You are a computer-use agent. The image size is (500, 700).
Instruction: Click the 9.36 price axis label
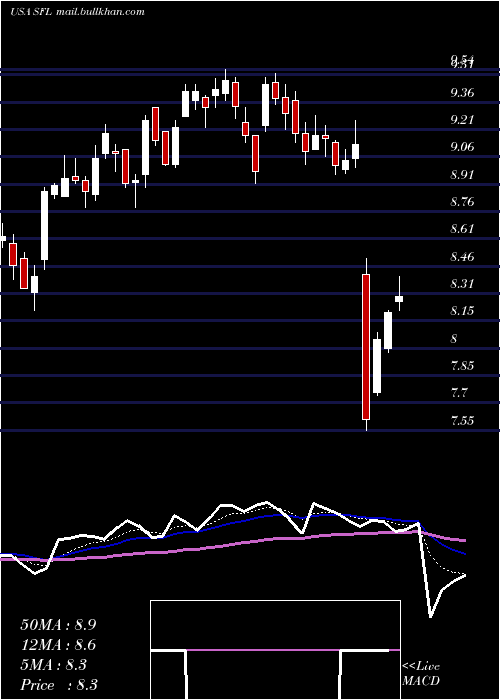tap(462, 93)
